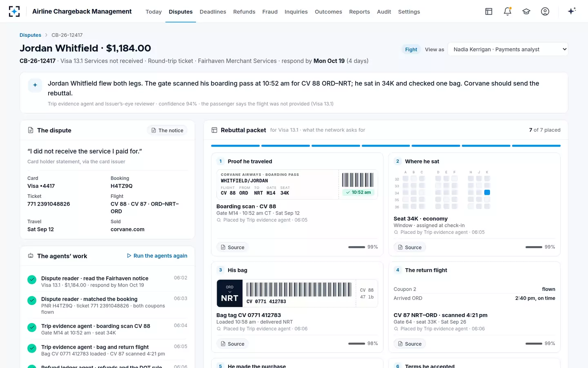Image resolution: width=588 pixels, height=368 pixels.
Task: Open the Reports tab
Action: [x=359, y=12]
